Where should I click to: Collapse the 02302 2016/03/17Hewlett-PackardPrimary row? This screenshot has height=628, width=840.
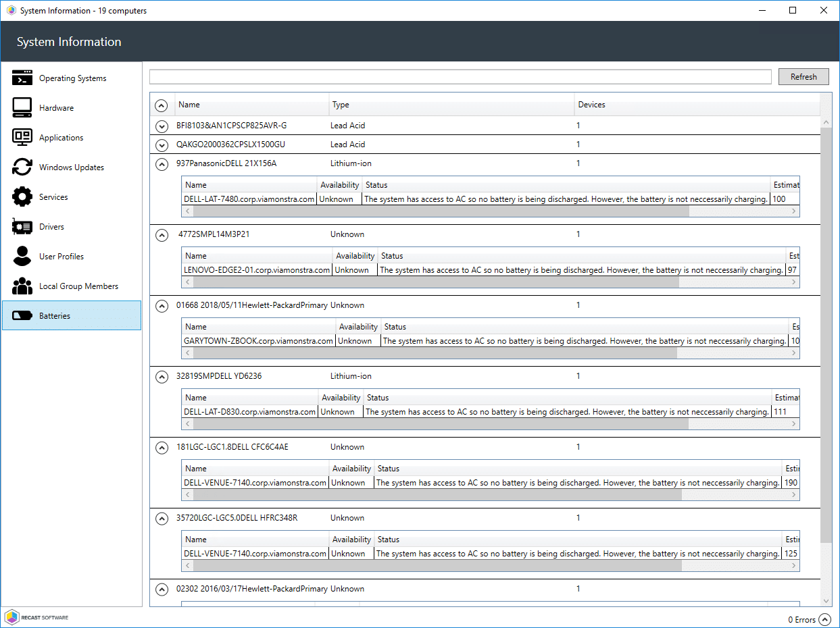coord(161,590)
